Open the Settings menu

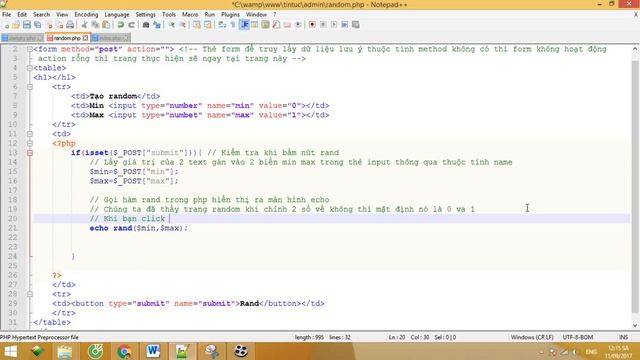pyautogui.click(x=145, y=14)
